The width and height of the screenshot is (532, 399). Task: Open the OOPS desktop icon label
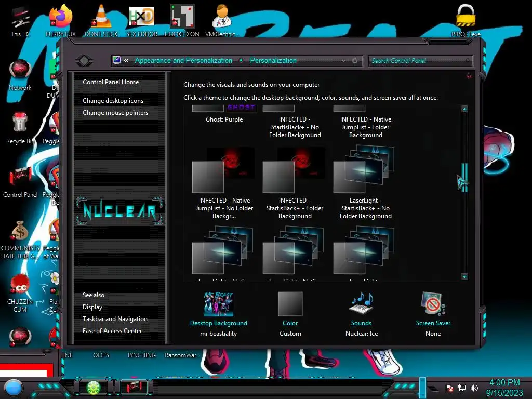point(101,355)
